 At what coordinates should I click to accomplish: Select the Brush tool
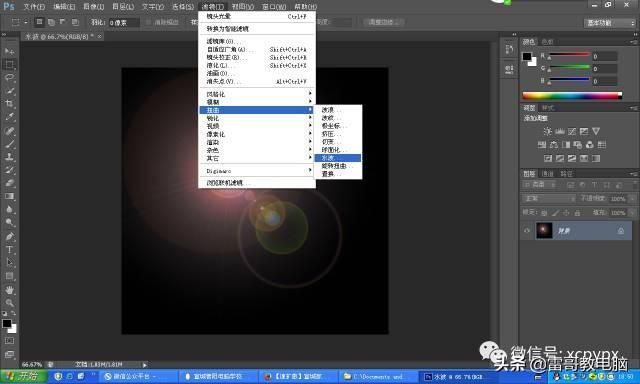point(9,144)
